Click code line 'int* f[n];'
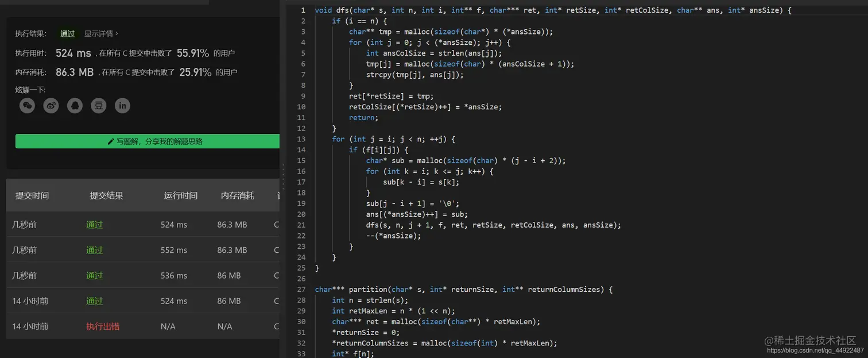The height and width of the screenshot is (358, 868). [x=353, y=354]
